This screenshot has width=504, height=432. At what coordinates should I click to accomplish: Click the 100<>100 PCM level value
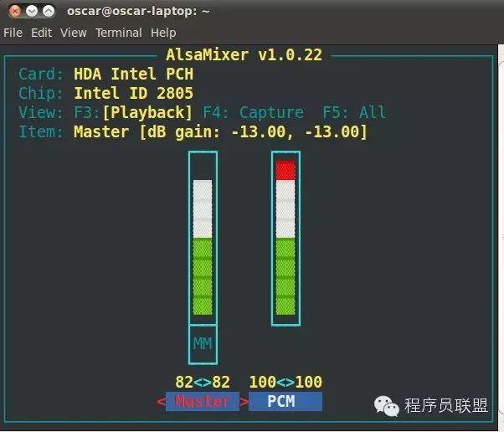tap(285, 382)
